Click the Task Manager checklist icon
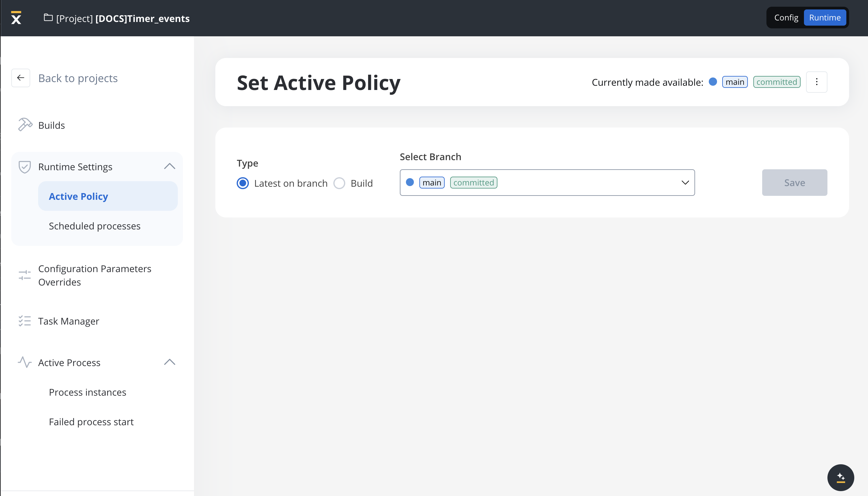The height and width of the screenshot is (496, 868). 24,321
